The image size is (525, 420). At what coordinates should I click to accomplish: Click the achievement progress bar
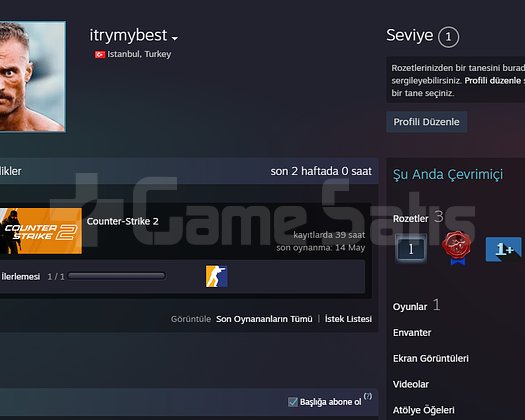coord(117,276)
